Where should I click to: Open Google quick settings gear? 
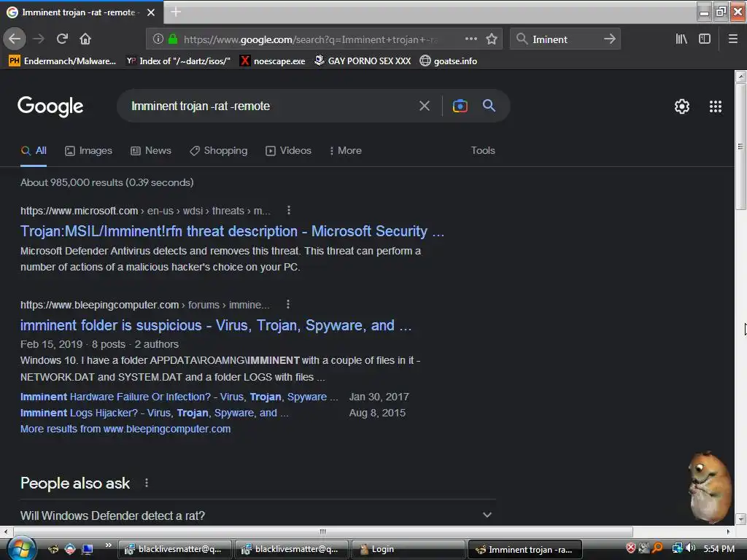(682, 106)
